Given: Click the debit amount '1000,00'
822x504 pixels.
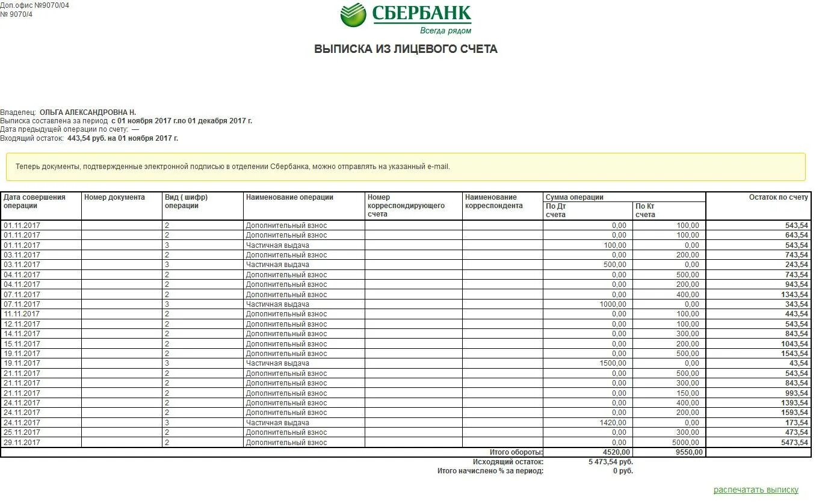Looking at the screenshot, I should click(x=611, y=304).
